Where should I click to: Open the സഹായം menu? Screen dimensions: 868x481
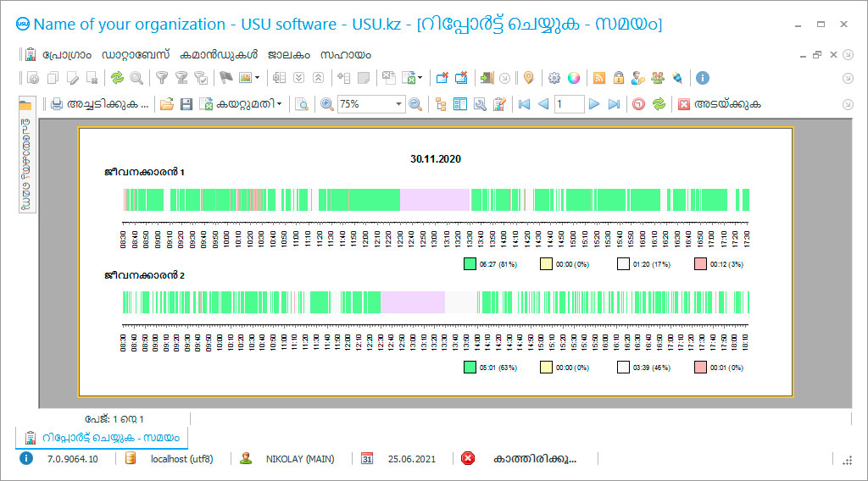[346, 55]
